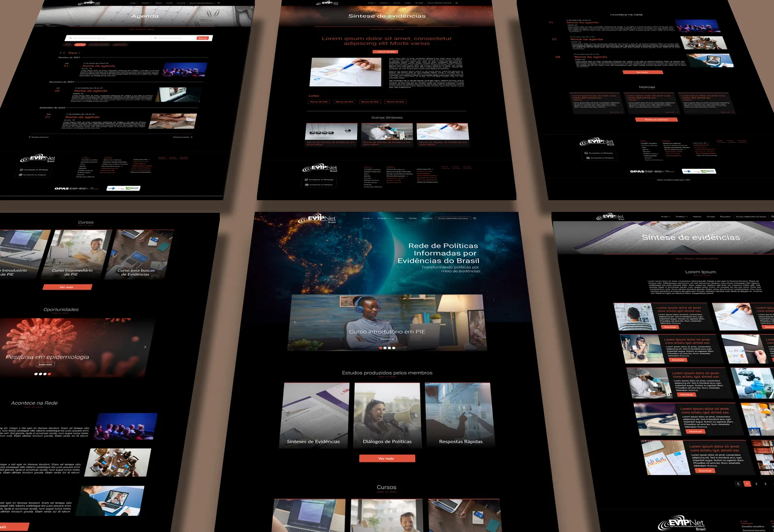The image size is (774, 532).
Task: Click the WhatsApp follow button in Agenda footer
Action: point(34,170)
